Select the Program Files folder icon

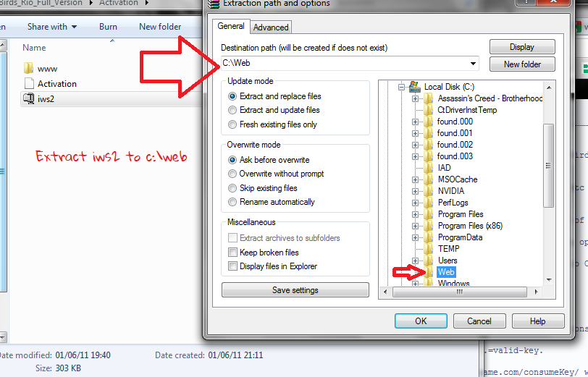coord(429,214)
